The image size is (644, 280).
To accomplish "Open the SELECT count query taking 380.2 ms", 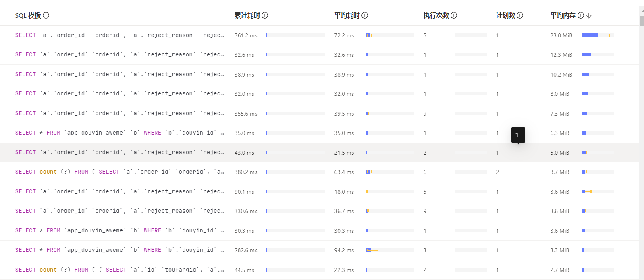I will click(x=119, y=172).
